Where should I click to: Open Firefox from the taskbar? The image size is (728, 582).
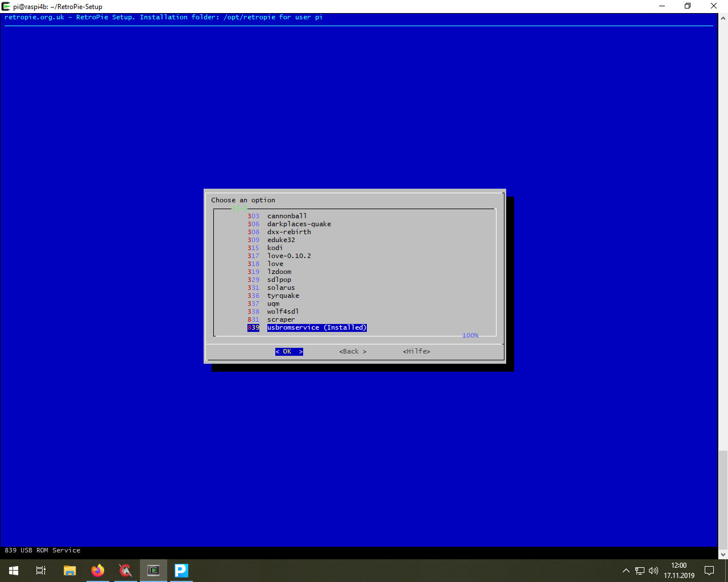click(x=97, y=571)
